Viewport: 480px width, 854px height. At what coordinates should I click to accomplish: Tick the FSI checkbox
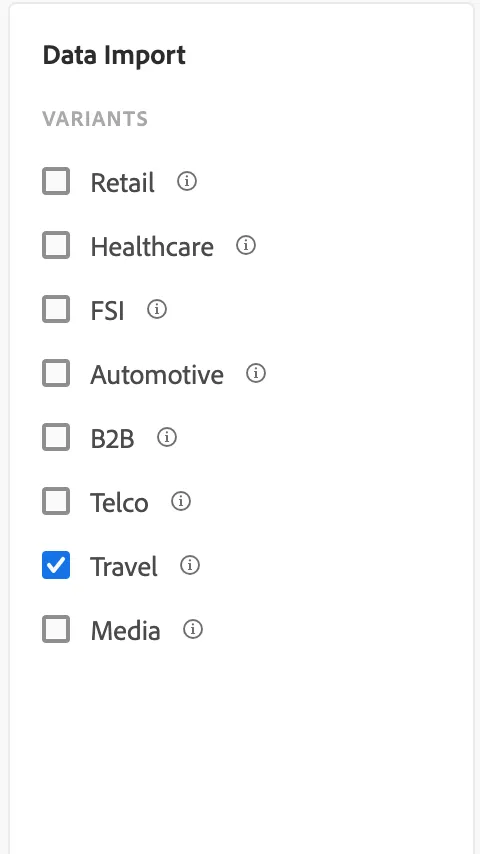[x=56, y=309]
